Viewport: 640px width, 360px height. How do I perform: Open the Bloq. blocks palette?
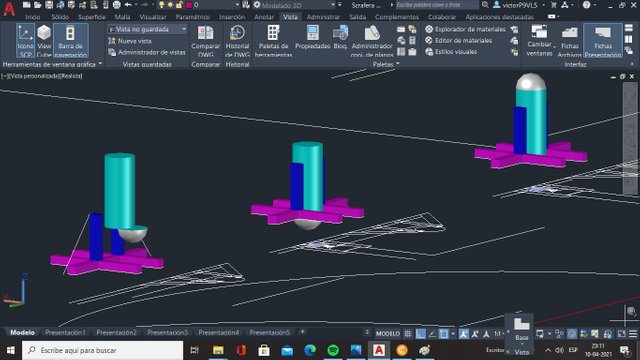point(340,38)
